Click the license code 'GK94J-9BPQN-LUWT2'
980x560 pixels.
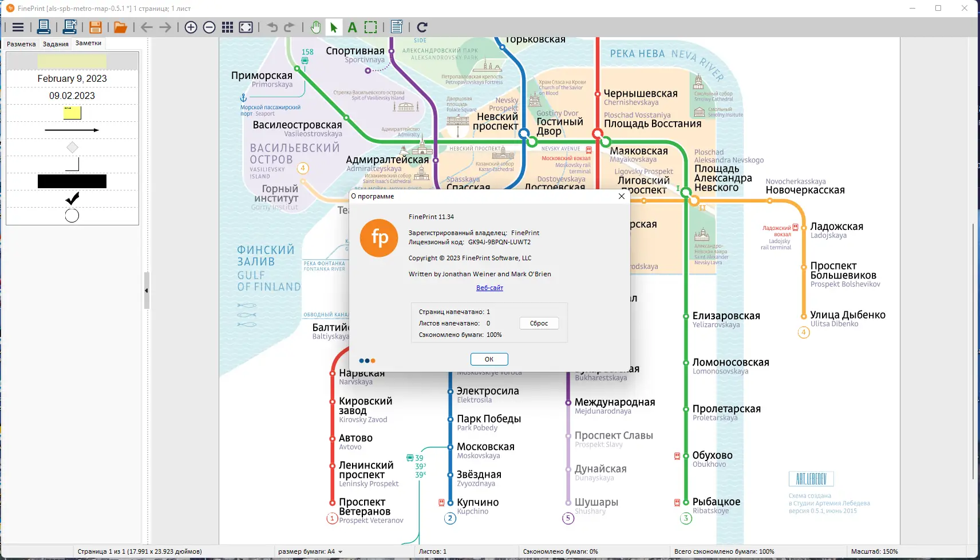pyautogui.click(x=499, y=242)
